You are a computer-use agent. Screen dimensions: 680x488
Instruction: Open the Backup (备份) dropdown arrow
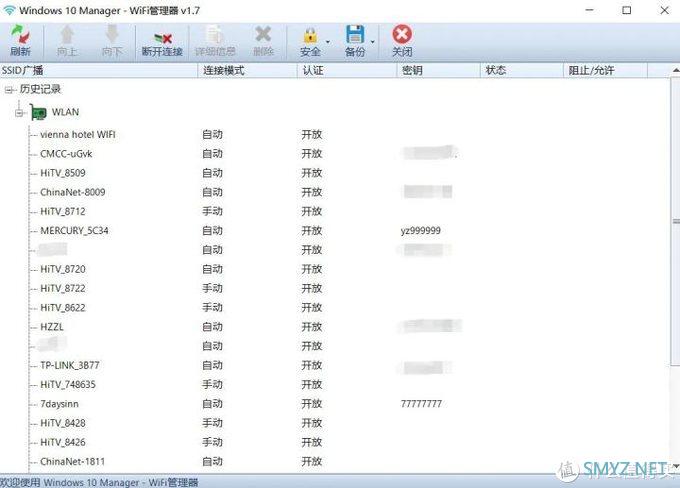pyautogui.click(x=373, y=42)
